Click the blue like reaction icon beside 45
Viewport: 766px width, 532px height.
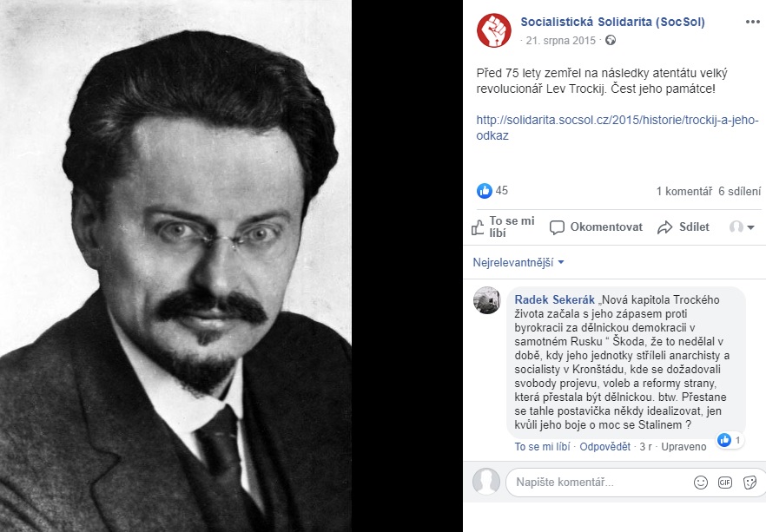point(484,190)
